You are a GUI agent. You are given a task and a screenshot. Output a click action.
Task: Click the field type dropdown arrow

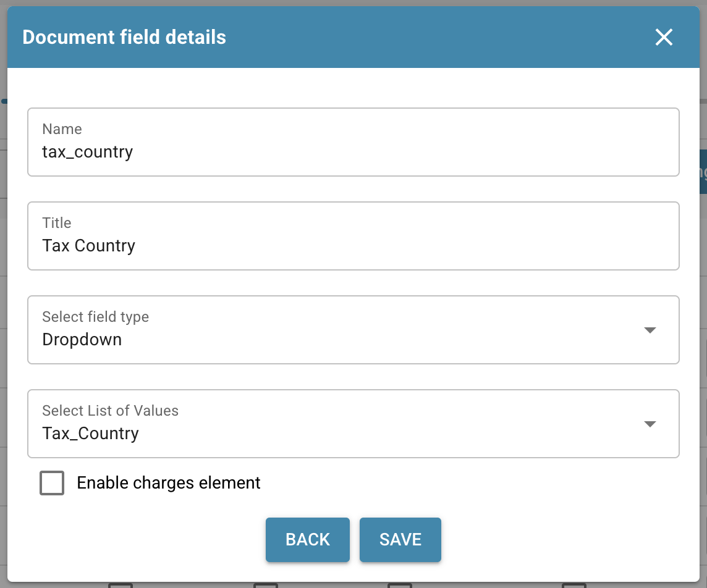(650, 330)
